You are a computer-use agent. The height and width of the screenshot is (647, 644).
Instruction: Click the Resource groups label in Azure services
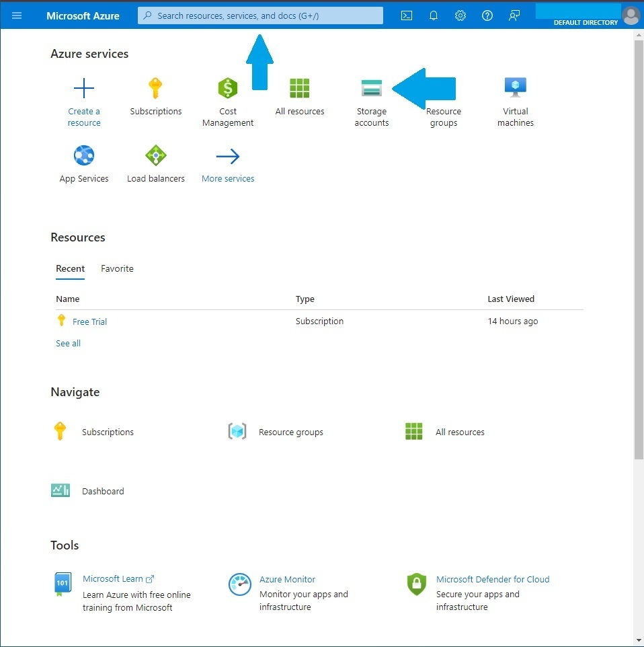tap(444, 117)
